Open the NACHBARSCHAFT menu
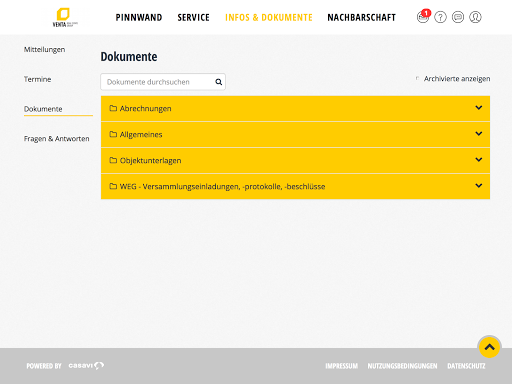The width and height of the screenshot is (512, 384). click(x=361, y=17)
